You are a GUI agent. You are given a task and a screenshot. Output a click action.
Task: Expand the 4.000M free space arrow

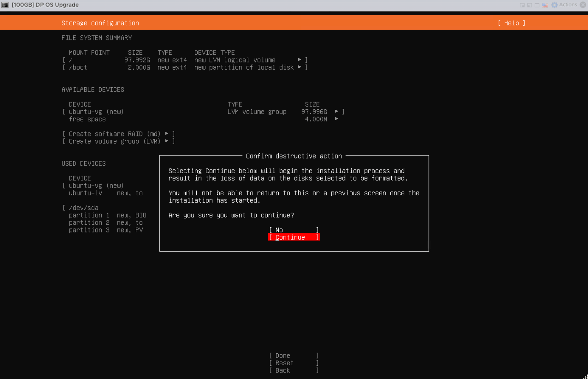pyautogui.click(x=336, y=119)
